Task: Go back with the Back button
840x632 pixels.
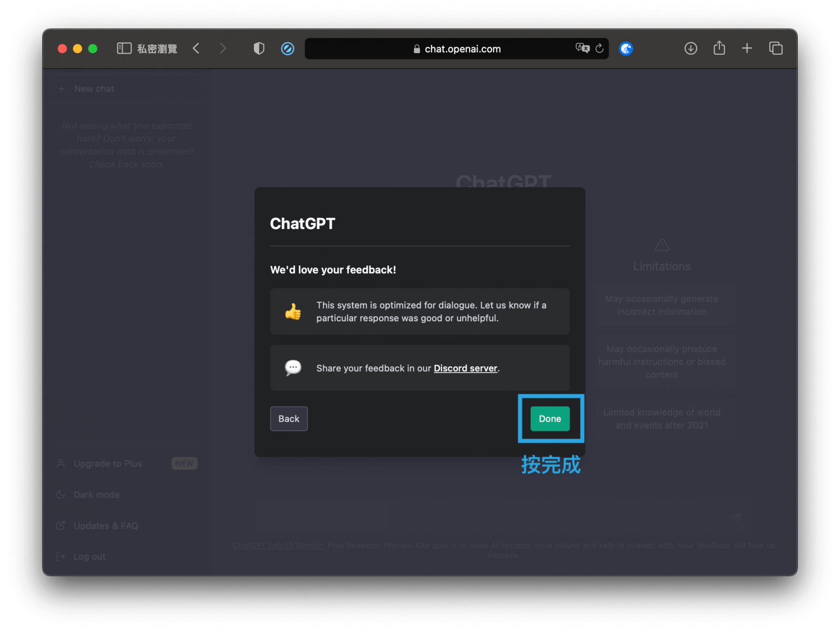Action: [289, 419]
